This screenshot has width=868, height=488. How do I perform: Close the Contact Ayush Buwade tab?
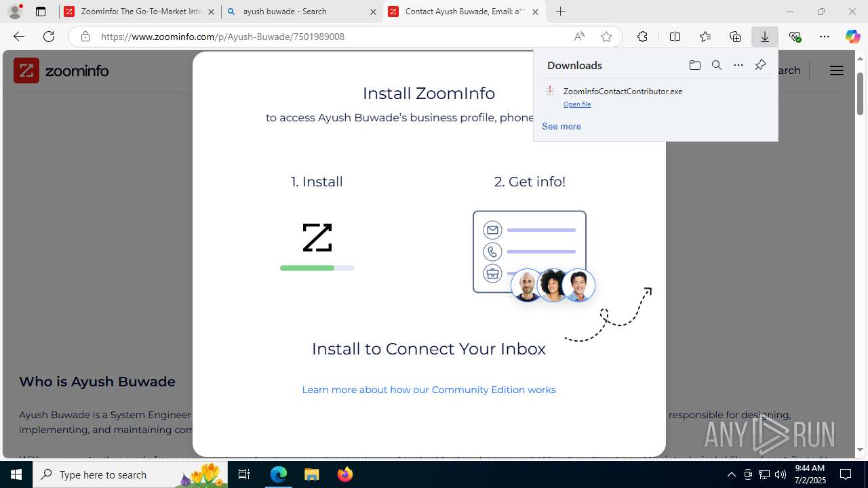pos(535,12)
